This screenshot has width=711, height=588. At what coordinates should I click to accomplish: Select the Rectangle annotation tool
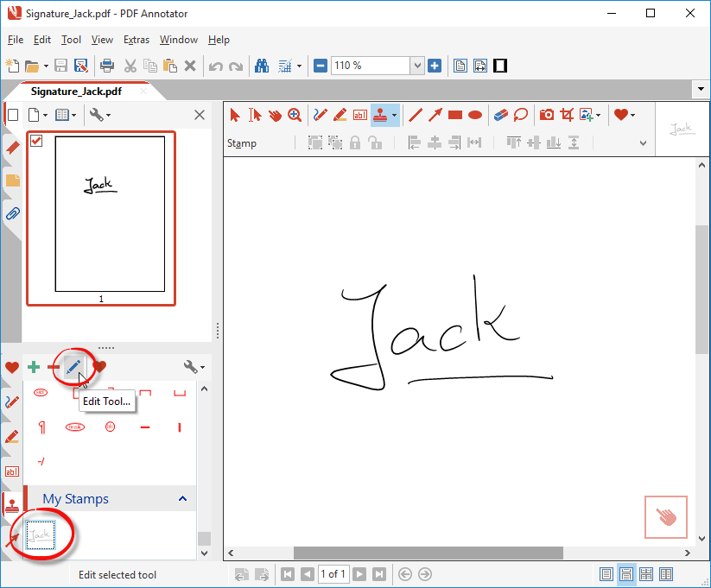point(454,114)
